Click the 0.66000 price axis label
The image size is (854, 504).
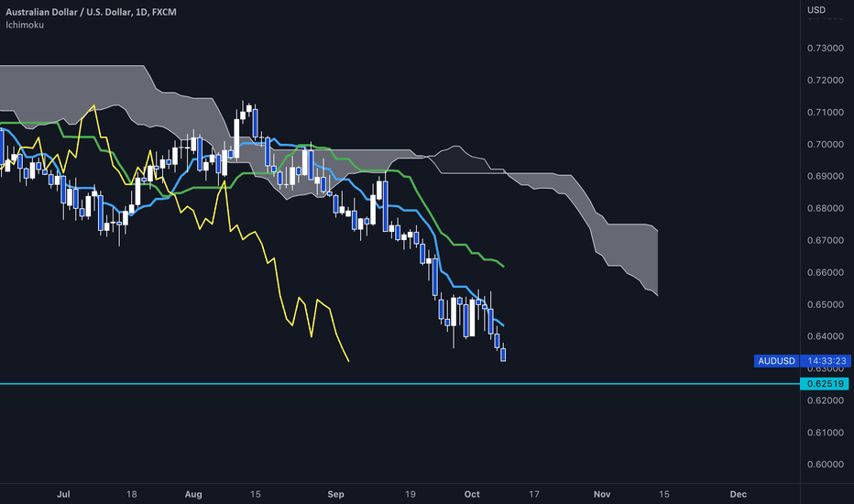(825, 272)
